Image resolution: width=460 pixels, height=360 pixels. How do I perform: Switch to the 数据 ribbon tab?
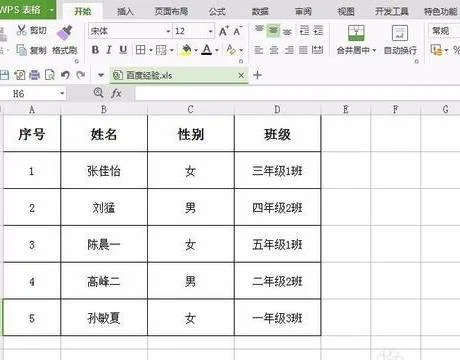(x=260, y=12)
